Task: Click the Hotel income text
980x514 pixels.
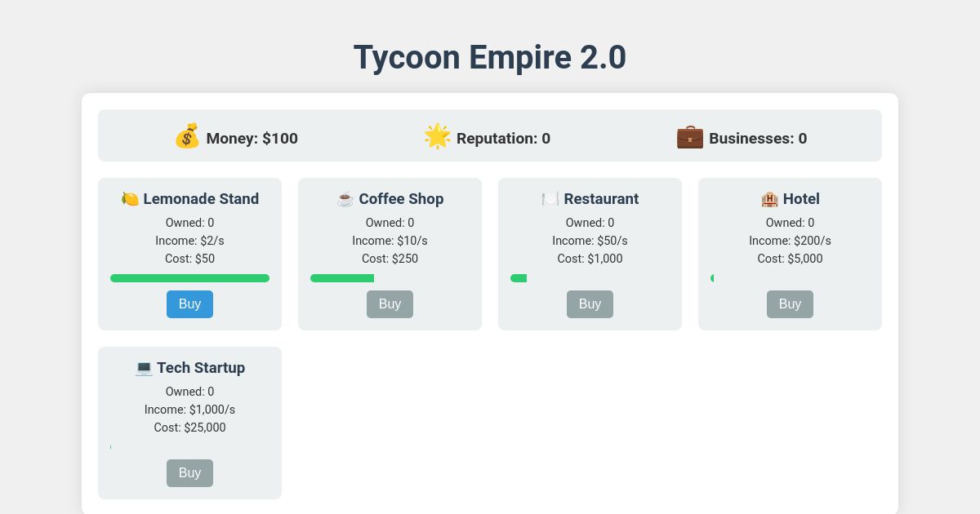Action: point(790,240)
